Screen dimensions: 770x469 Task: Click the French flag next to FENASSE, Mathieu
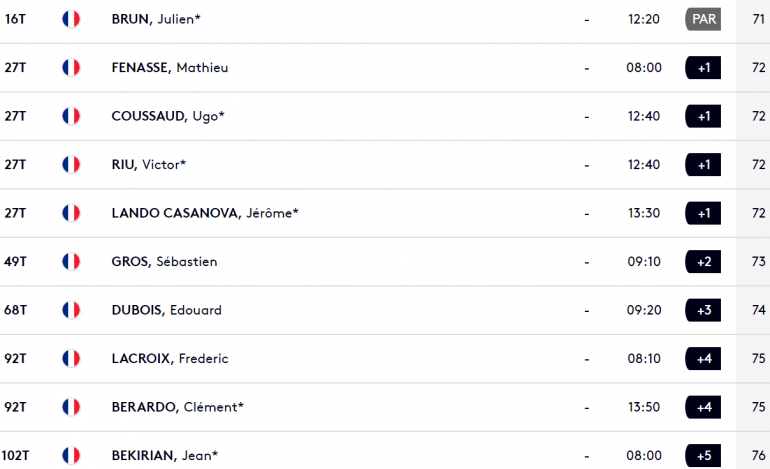pos(71,67)
